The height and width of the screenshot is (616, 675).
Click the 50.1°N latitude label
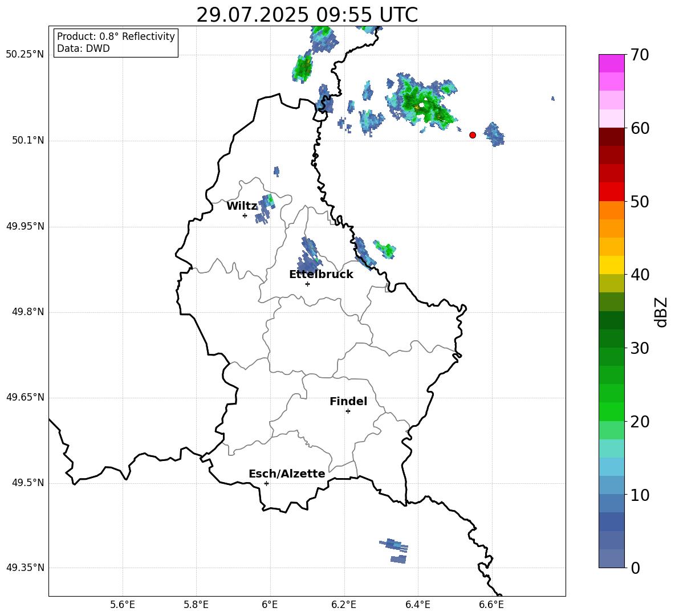pyautogui.click(x=28, y=141)
